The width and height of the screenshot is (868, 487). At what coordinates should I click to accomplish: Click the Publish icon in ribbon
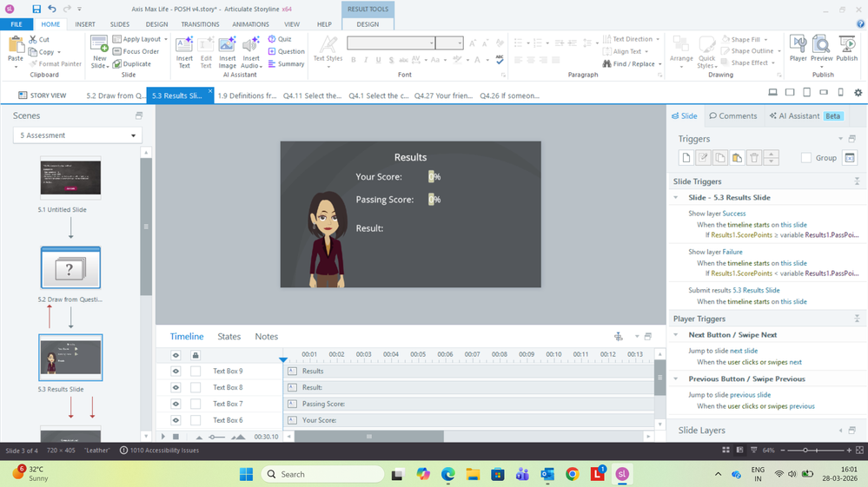pos(846,45)
